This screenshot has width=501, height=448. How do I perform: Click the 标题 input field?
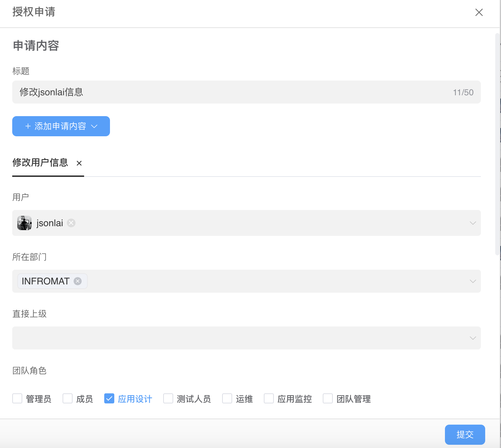pyautogui.click(x=230, y=92)
